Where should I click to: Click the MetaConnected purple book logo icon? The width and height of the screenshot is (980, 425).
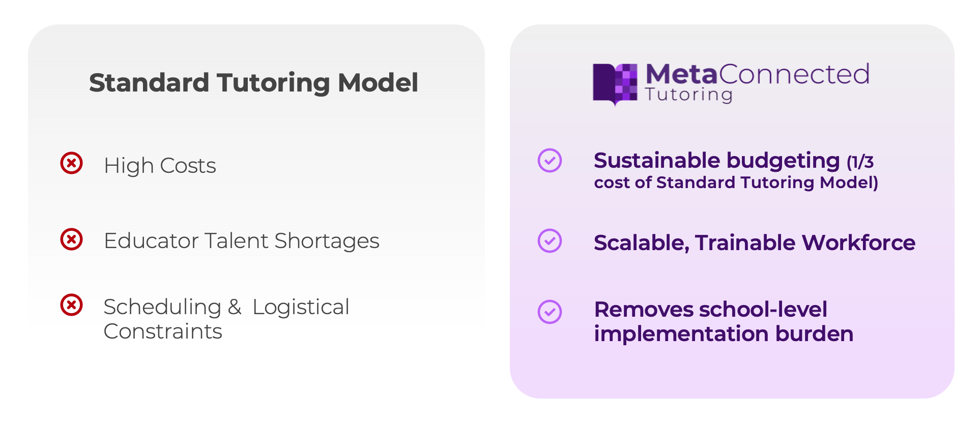pos(615,84)
